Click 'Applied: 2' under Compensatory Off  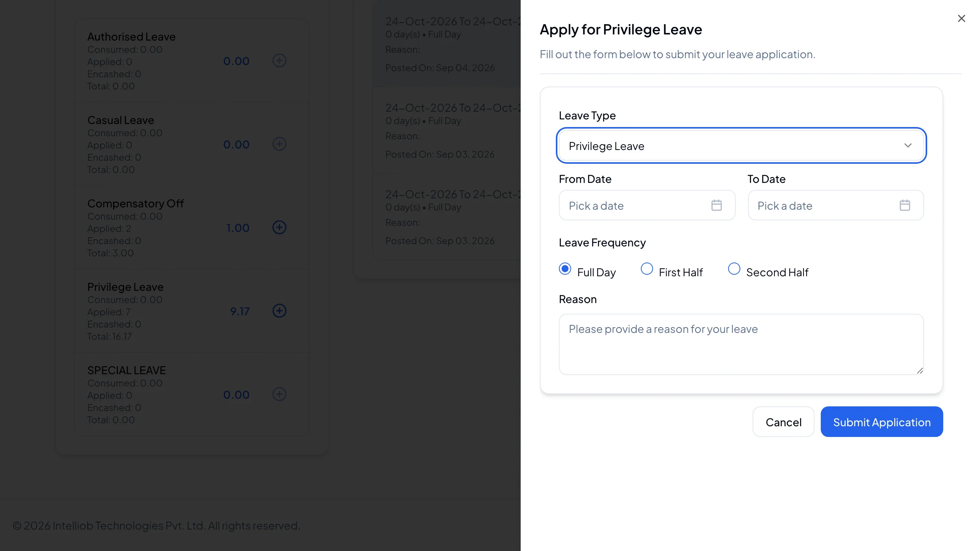click(109, 228)
